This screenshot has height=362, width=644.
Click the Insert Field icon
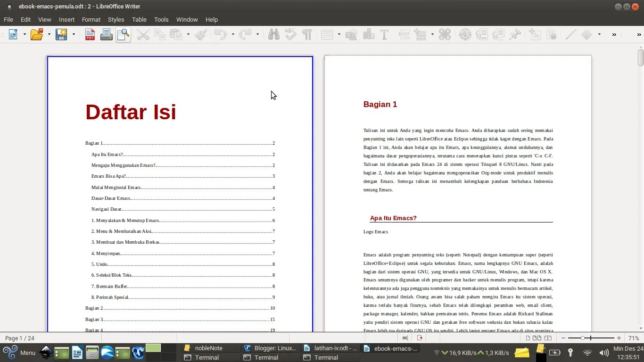(420, 34)
